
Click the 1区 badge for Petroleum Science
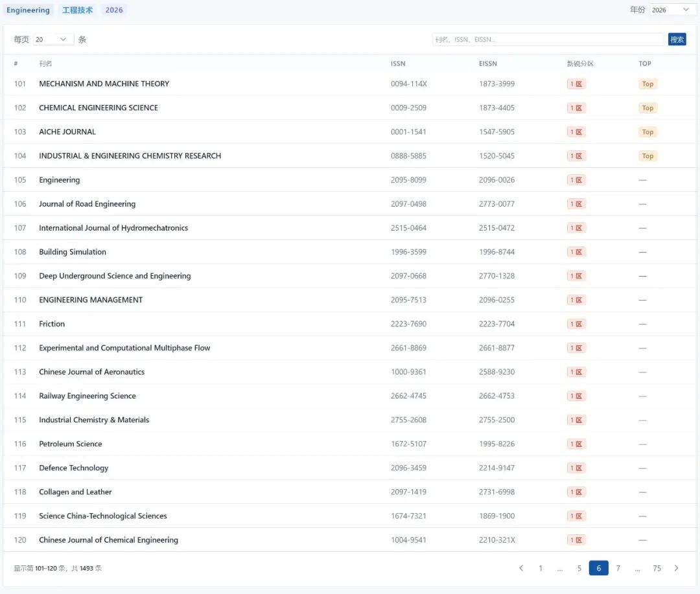tap(576, 444)
